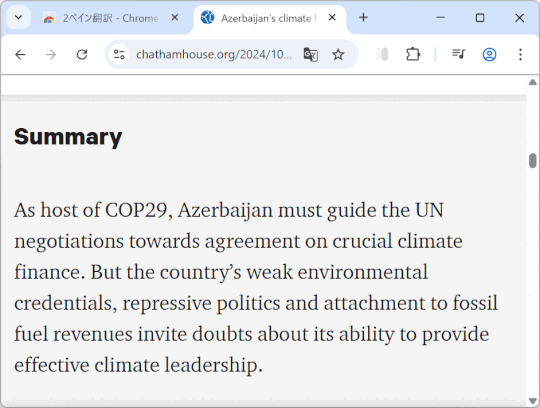
Task: Click the blurred extension icon in toolbar
Action: coord(382,54)
